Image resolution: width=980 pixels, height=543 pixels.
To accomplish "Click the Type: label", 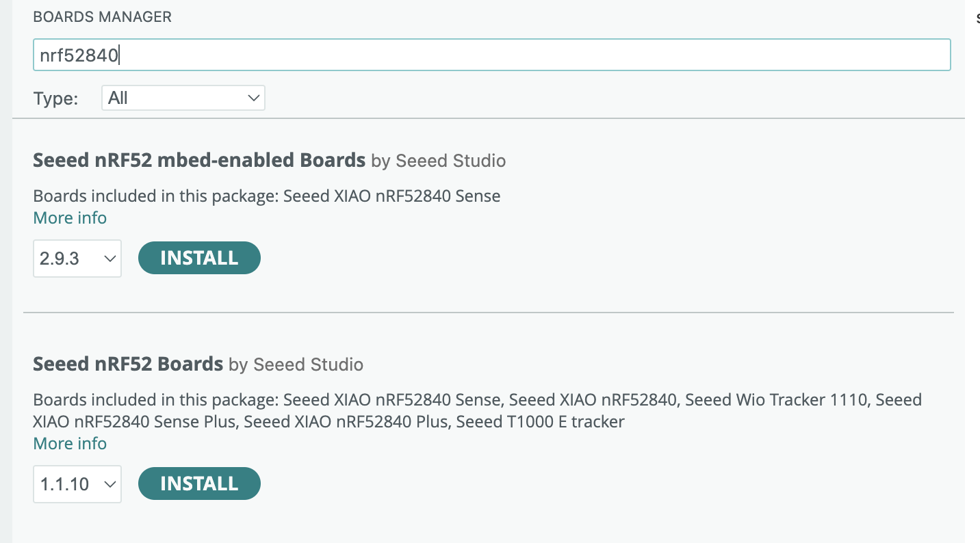I will tap(55, 98).
